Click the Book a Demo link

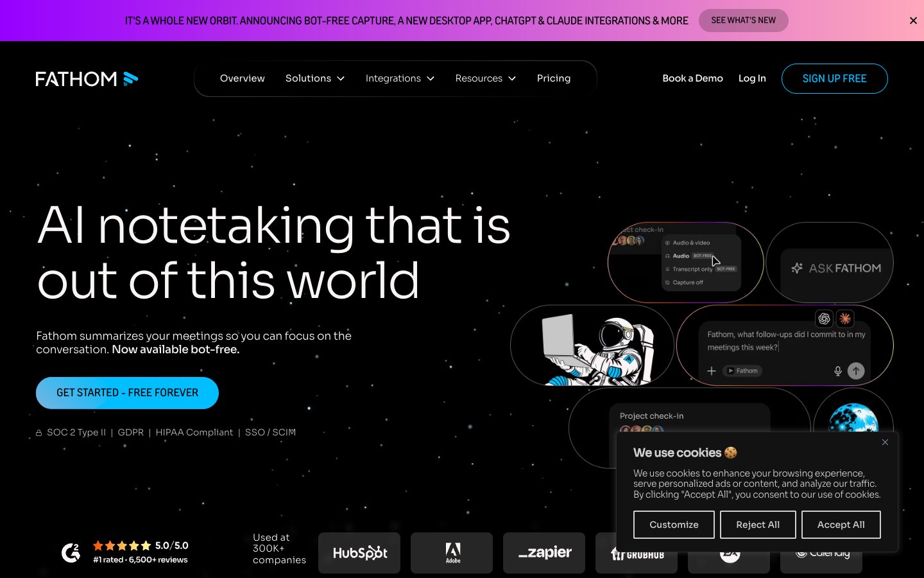[692, 78]
